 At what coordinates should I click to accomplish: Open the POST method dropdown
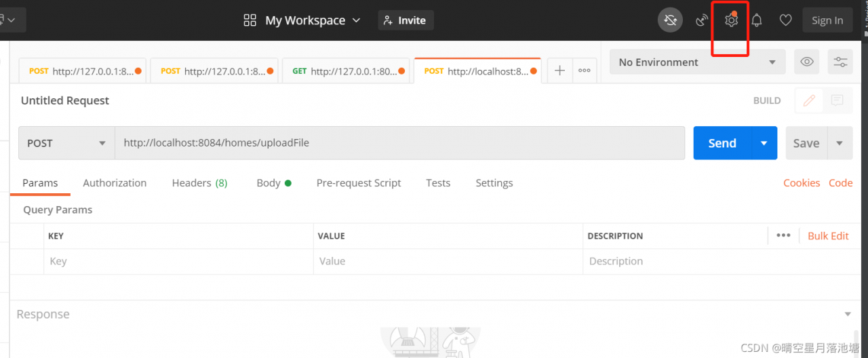pos(66,143)
